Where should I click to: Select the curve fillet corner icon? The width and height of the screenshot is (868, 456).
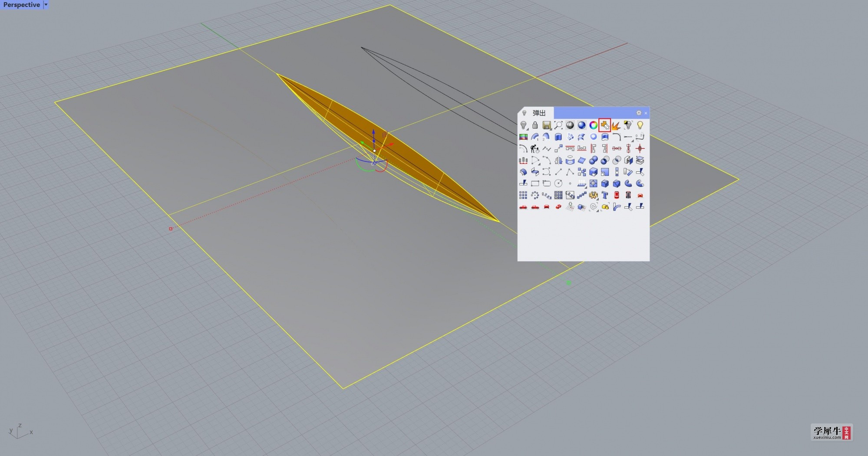coord(617,137)
